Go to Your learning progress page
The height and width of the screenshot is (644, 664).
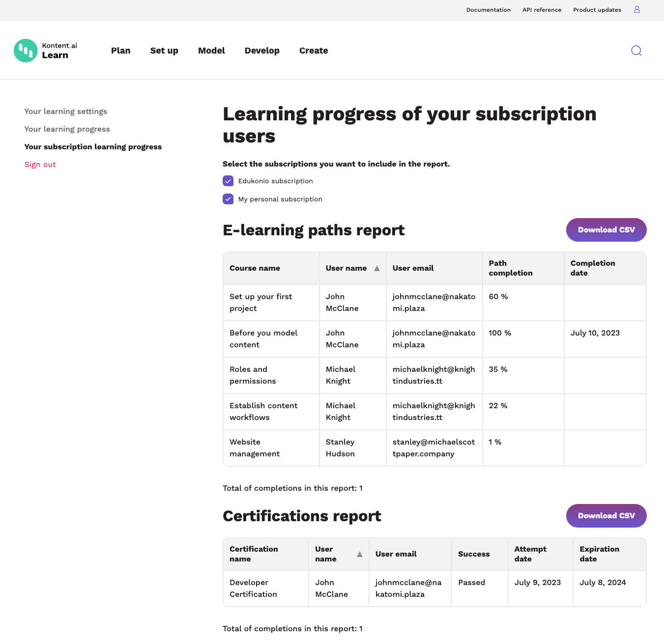coord(67,129)
